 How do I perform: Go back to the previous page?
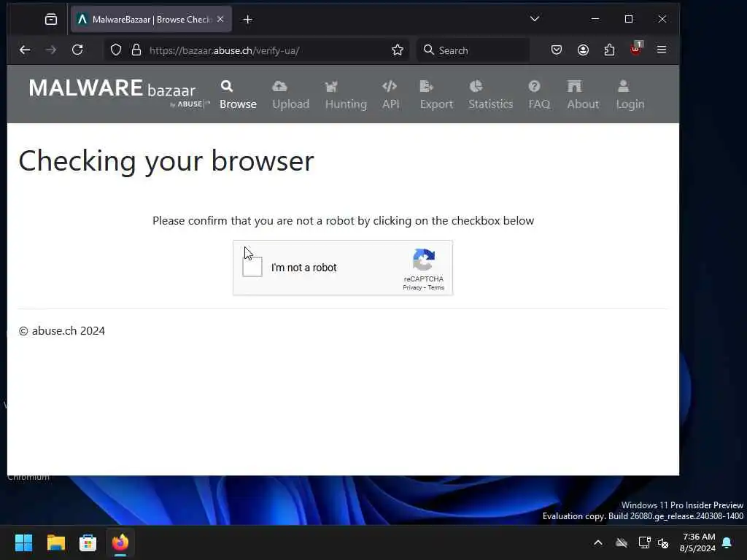[25, 50]
